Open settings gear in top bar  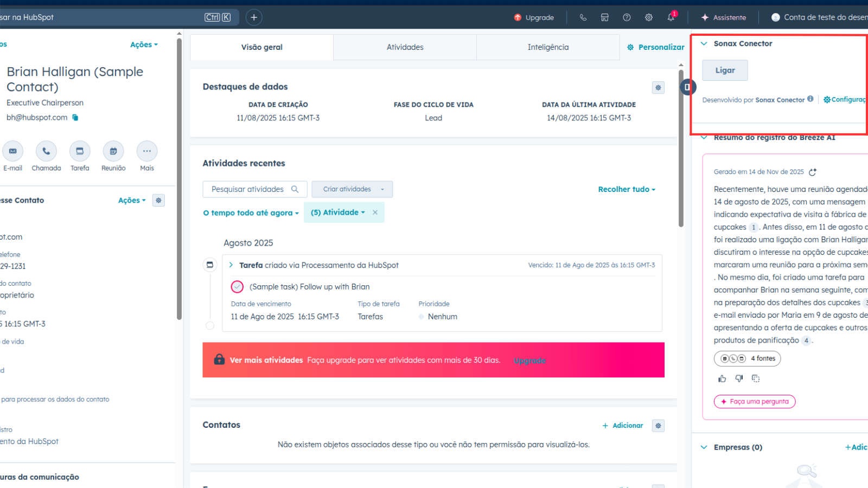(x=649, y=17)
